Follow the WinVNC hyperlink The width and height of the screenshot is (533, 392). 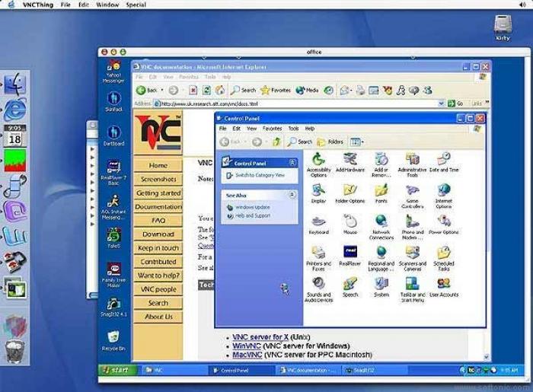tap(247, 346)
